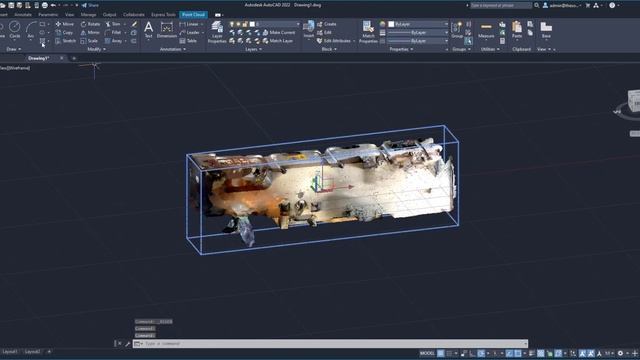Click the Measure utility
The image size is (640, 360).
[x=486, y=30]
